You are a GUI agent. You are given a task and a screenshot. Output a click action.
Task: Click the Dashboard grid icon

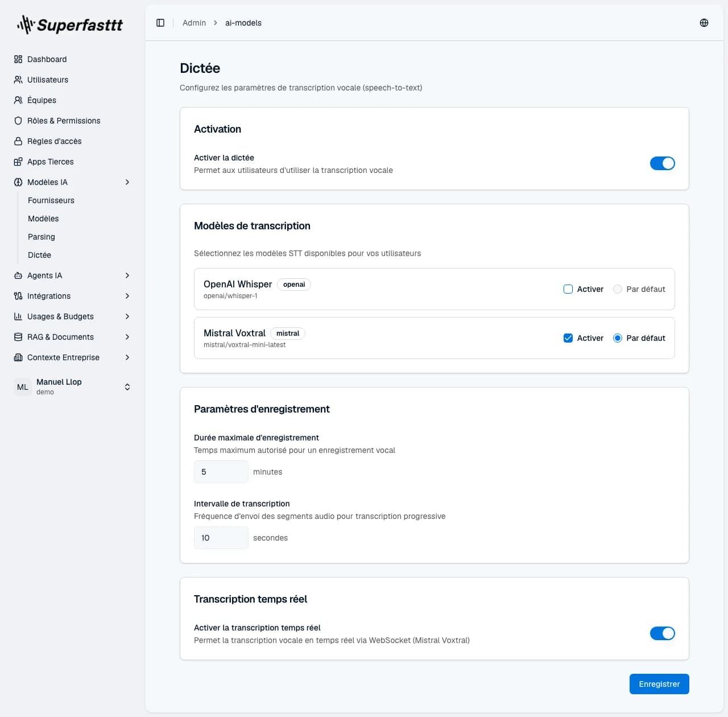(x=18, y=59)
